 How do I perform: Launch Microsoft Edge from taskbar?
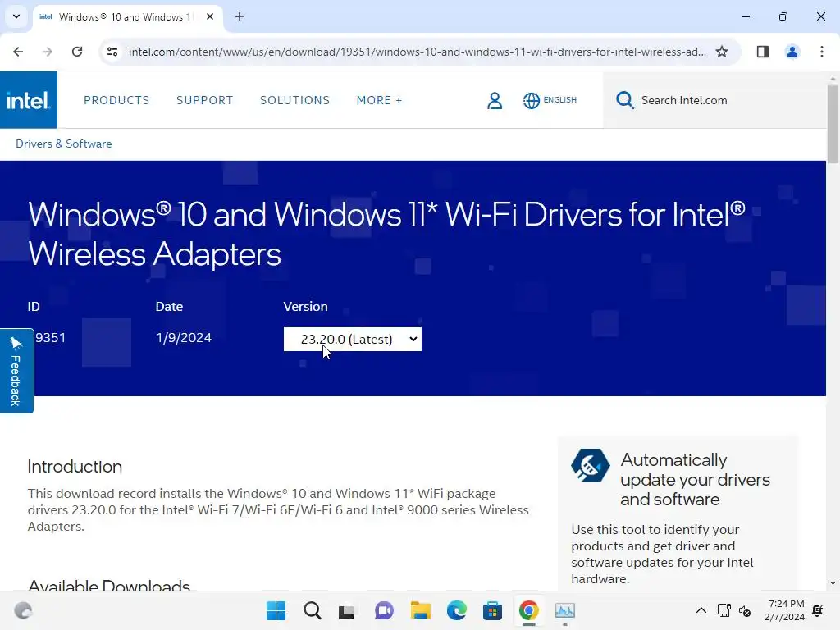tap(456, 610)
